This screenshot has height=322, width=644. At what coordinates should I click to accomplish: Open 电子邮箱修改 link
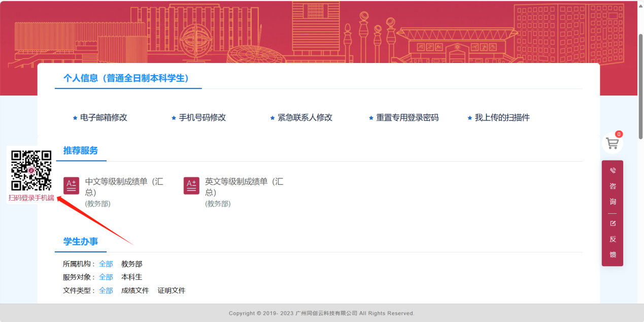coord(104,118)
